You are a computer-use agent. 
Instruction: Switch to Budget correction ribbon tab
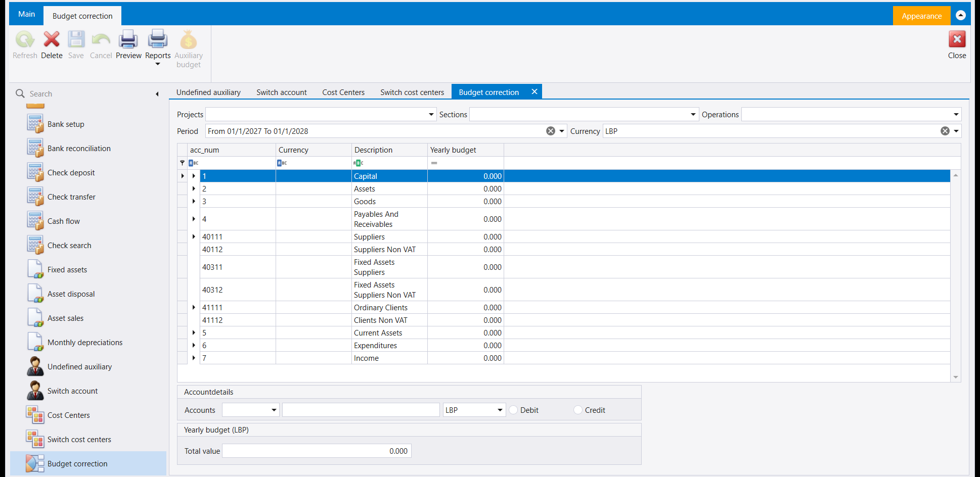coord(82,16)
